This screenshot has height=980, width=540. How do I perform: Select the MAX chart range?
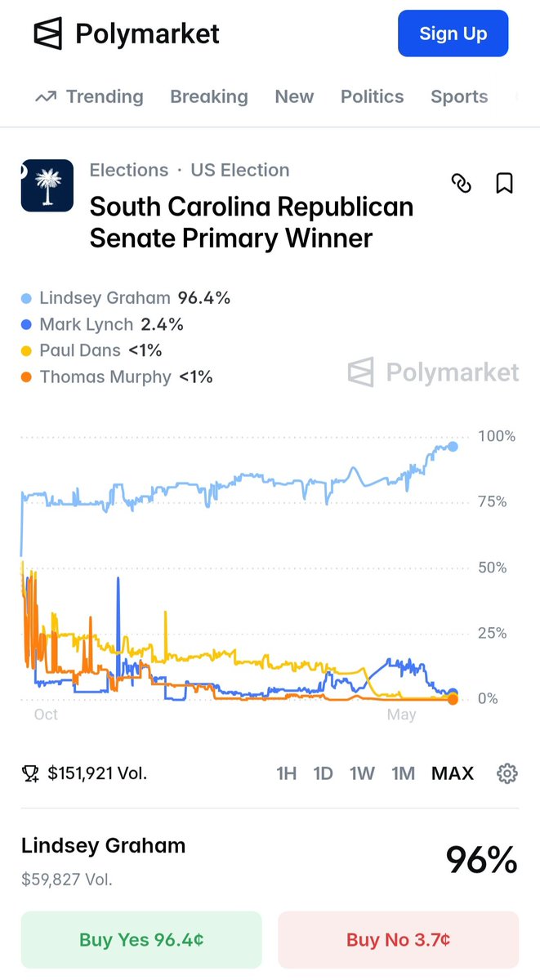point(453,773)
